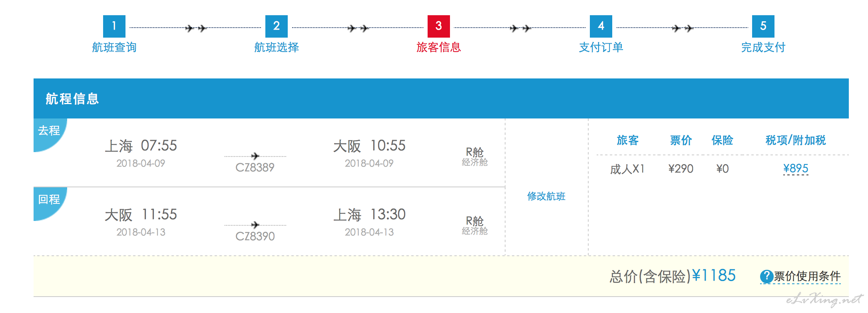Click the plane icon above CZ8389
Viewport: 868px width, 313px height.
tap(255, 156)
